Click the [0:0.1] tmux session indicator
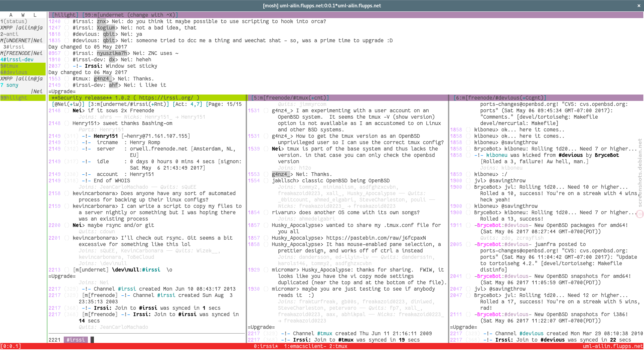 point(11,346)
